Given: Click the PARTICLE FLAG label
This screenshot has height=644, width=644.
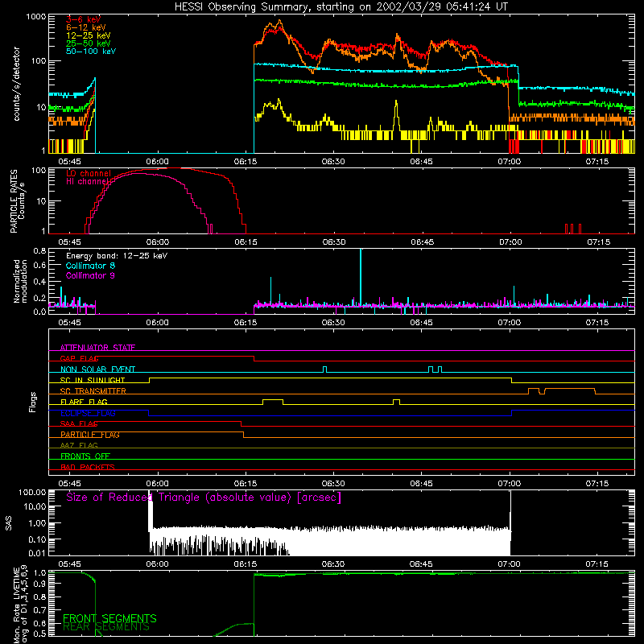Looking at the screenshot, I should [x=90, y=435].
